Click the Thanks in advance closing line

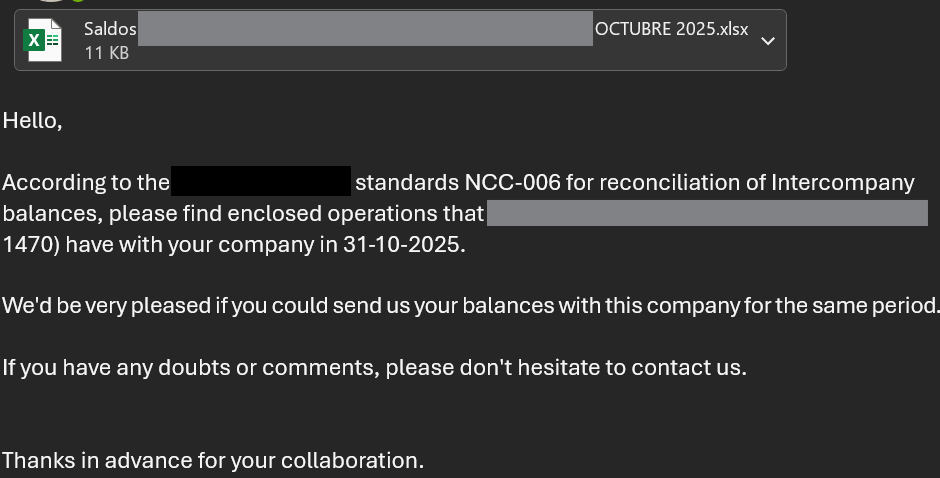point(212,460)
